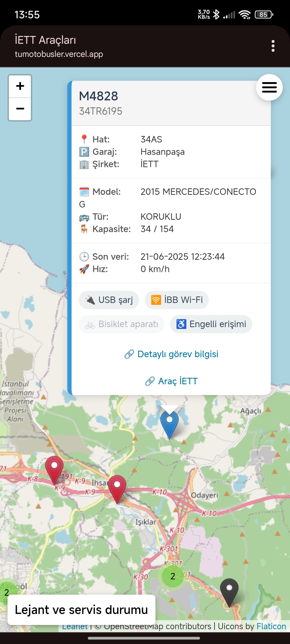Tap the USB şarj feature chip
Viewport: 290px width, 644px height.
109,300
